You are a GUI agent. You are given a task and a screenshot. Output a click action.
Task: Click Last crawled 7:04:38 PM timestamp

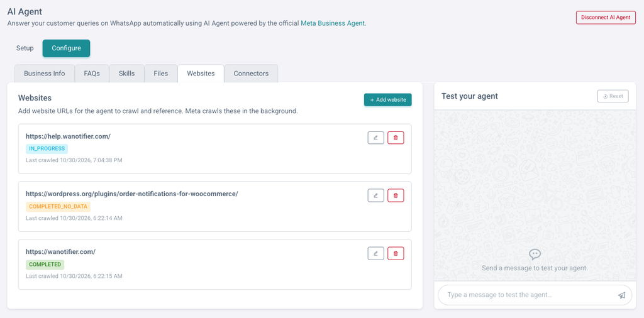pos(74,160)
